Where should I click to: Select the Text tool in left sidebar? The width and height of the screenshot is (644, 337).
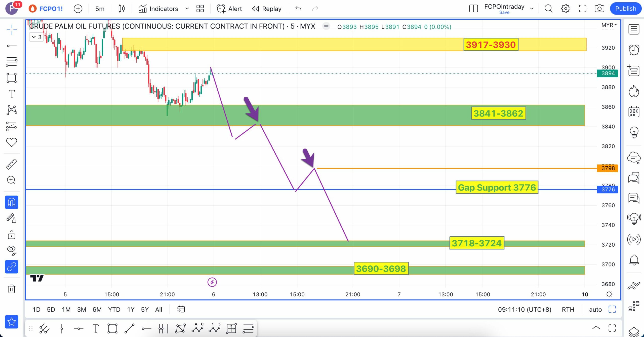[12, 94]
